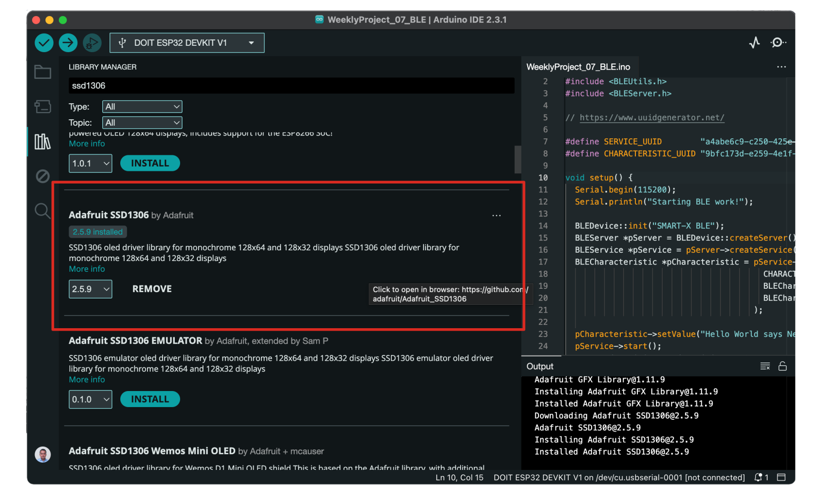Open Adafruit SSD1306 entry ellipsis menu
This screenshot has height=504, width=818.
coord(497,215)
